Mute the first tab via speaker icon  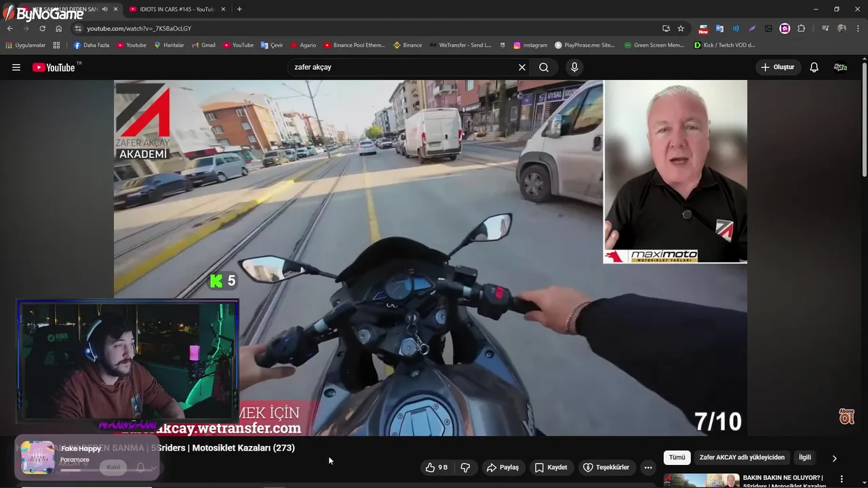pyautogui.click(x=104, y=9)
